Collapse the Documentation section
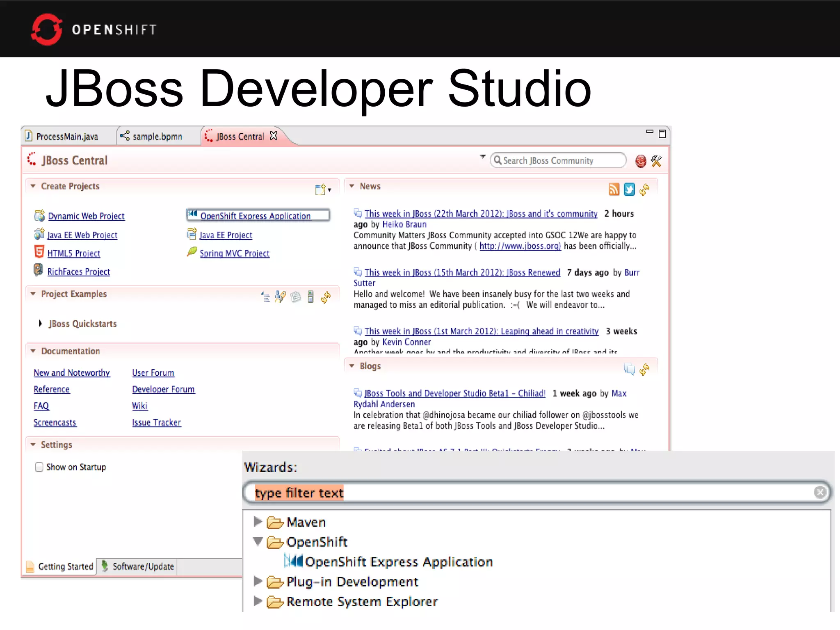This screenshot has width=840, height=630. click(x=33, y=351)
